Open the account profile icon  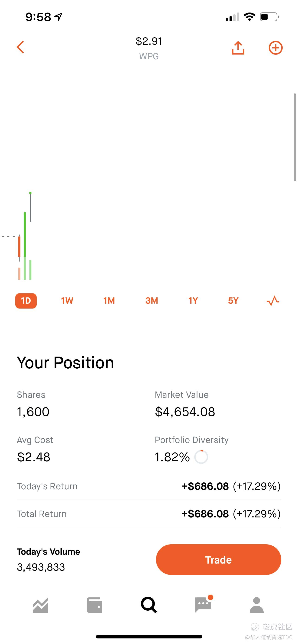[x=257, y=605]
